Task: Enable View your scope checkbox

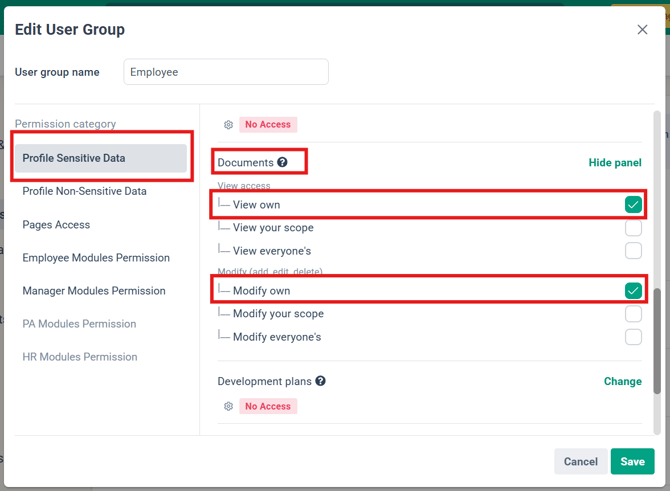Action: pyautogui.click(x=633, y=228)
